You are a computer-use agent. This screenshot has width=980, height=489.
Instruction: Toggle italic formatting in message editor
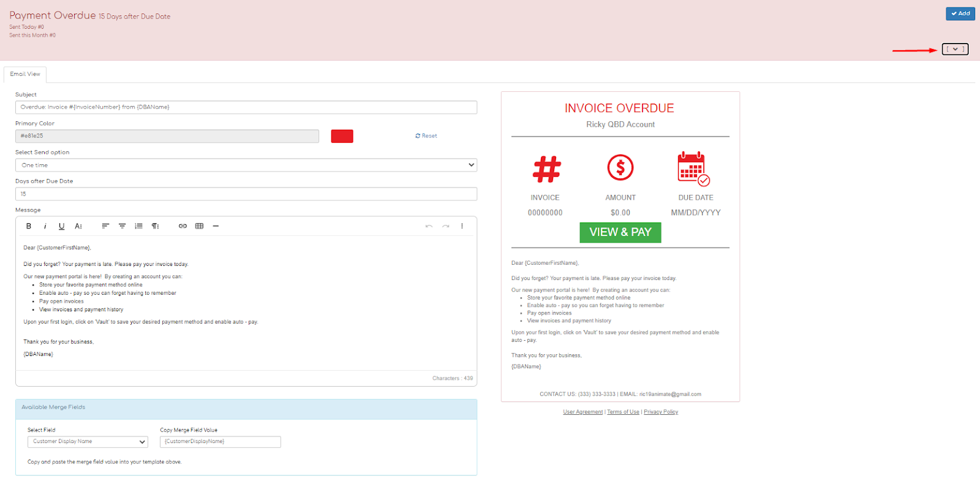pos(45,226)
